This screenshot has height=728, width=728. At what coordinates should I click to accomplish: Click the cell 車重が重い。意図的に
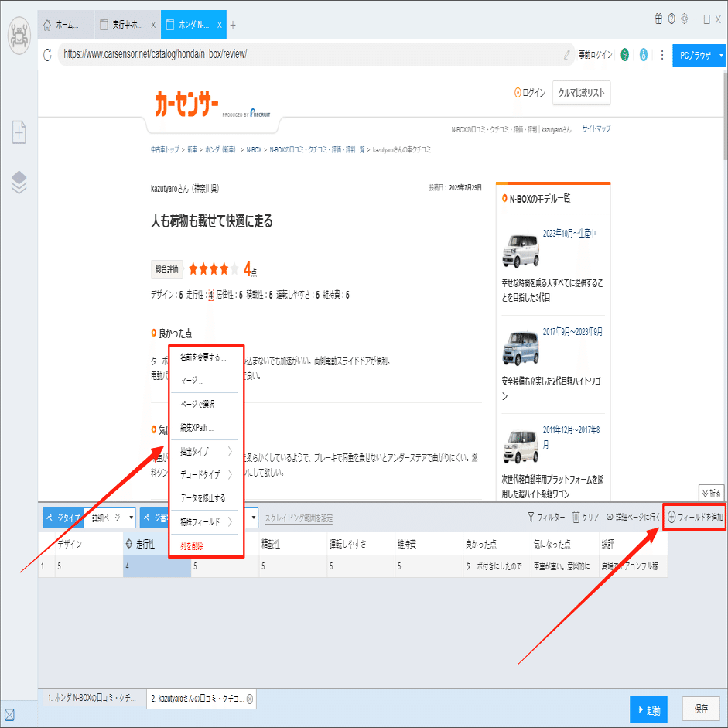click(x=564, y=566)
